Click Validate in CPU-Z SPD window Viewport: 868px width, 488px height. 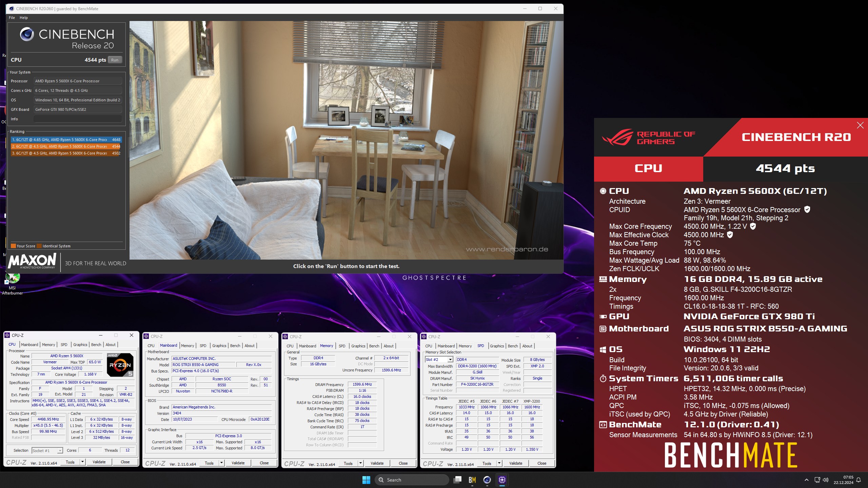[516, 463]
